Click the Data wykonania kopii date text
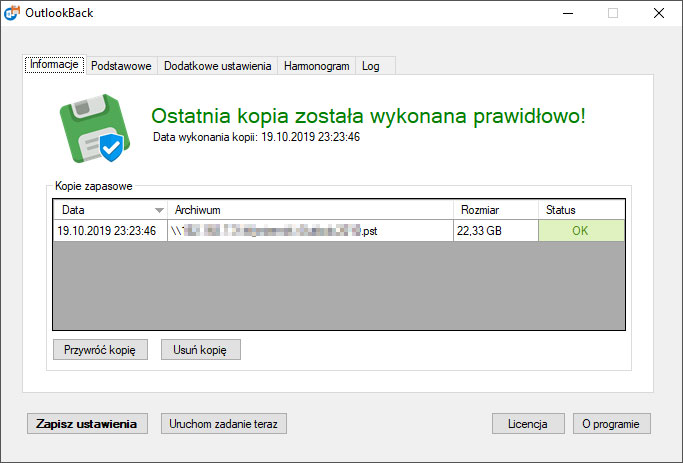The image size is (683, 463). (257, 137)
